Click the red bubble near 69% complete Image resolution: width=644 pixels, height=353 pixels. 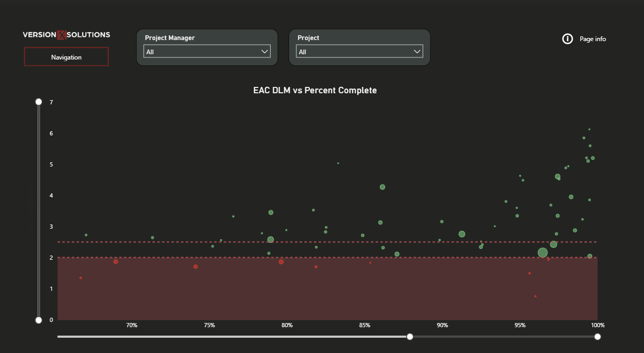[116, 261]
